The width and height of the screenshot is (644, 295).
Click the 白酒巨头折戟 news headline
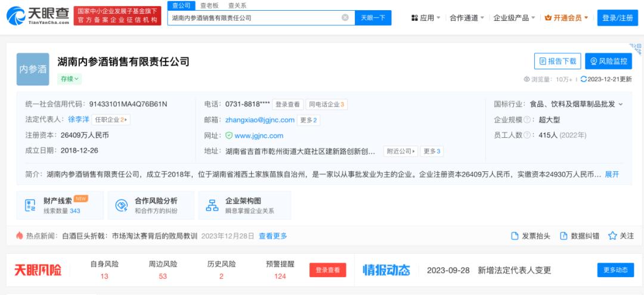pos(130,236)
